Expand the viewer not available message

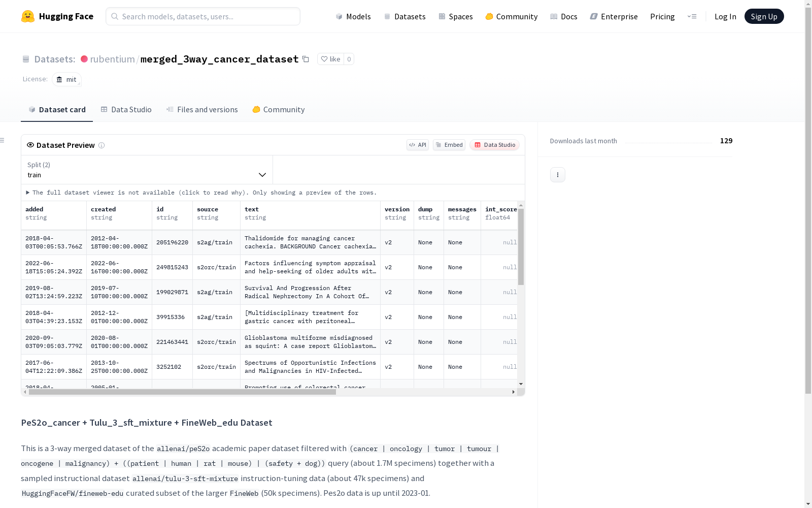tap(201, 193)
